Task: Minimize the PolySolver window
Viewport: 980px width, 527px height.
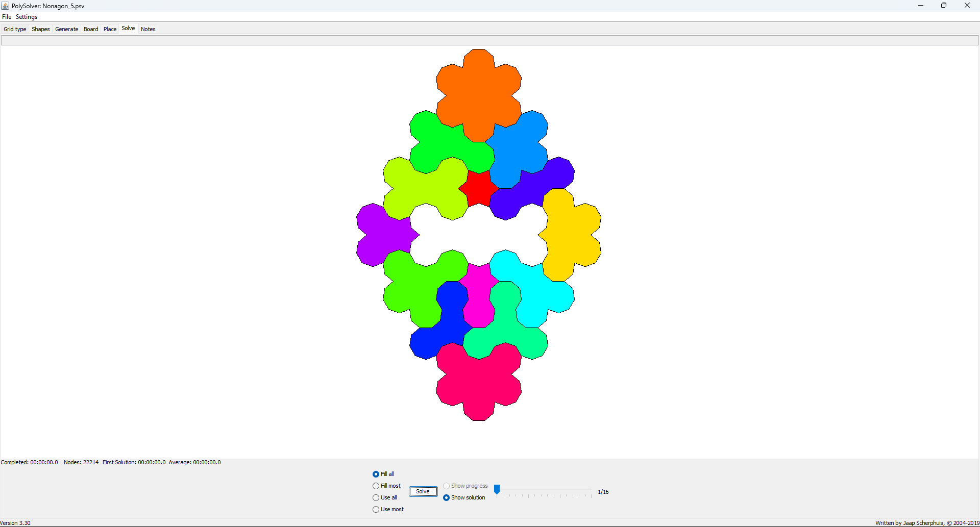Action: click(921, 6)
